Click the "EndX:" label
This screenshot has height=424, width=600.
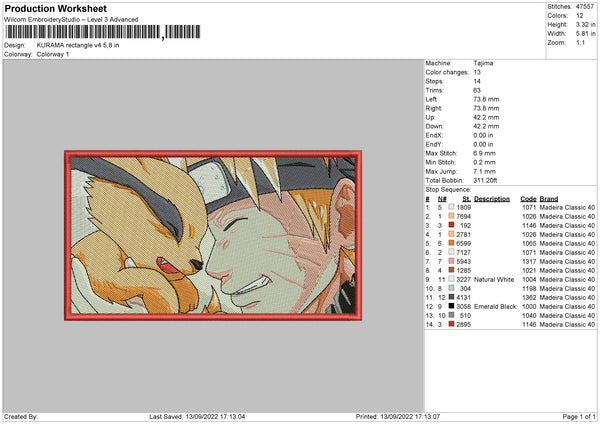pyautogui.click(x=434, y=135)
